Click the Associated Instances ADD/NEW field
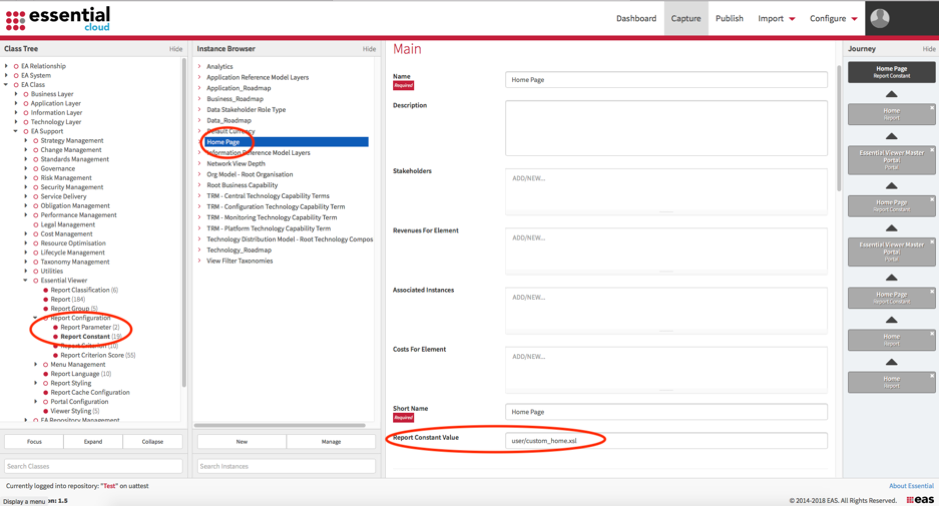Viewport: 939px width, 506px height. pos(666,311)
